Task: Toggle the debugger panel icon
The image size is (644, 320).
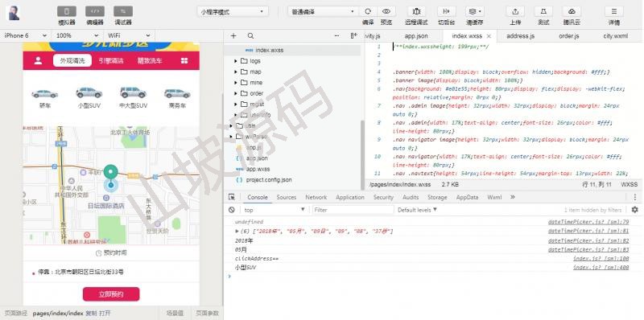Action: 123,11
